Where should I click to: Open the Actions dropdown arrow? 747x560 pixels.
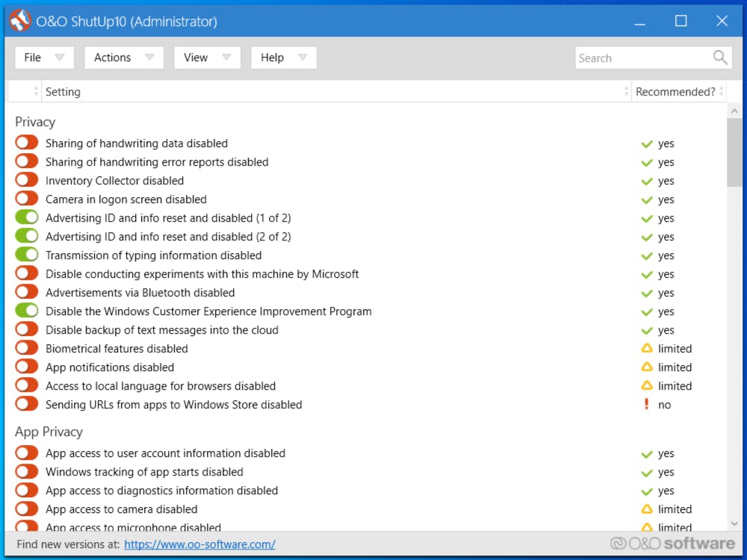click(151, 57)
